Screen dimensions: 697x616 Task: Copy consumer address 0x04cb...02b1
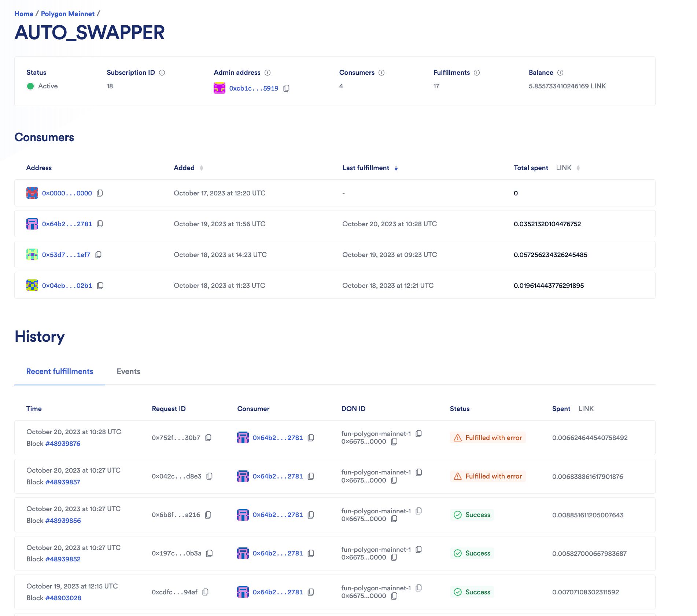pyautogui.click(x=100, y=286)
